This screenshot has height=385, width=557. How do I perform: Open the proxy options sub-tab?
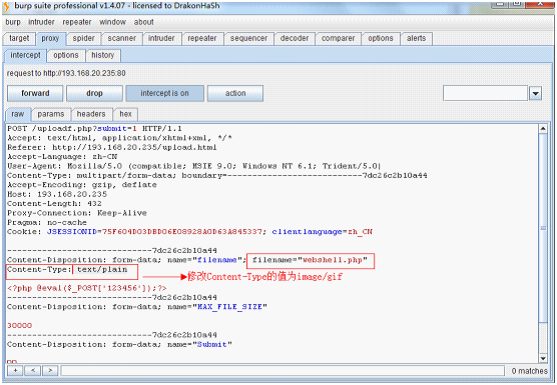66,55
